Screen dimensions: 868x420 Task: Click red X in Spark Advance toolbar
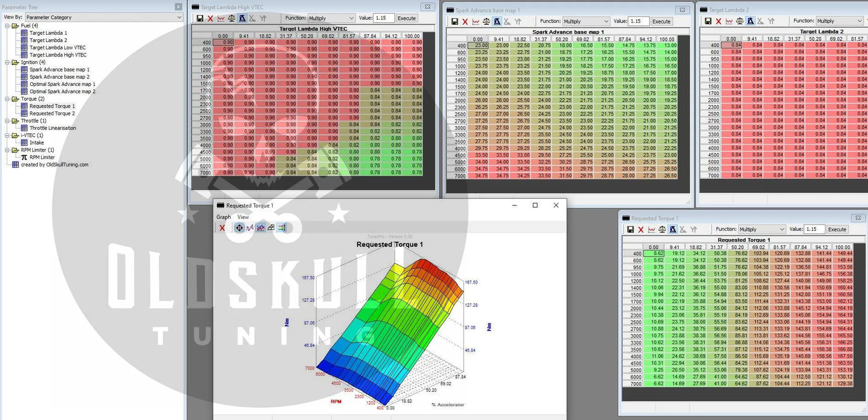[x=465, y=22]
